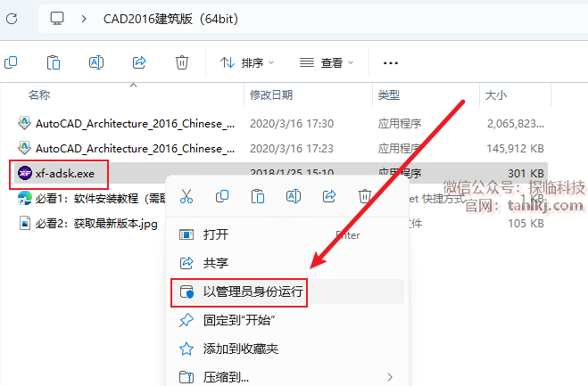588x386 pixels.
Task: Click the trash icon in the context menu
Action: [x=365, y=196]
